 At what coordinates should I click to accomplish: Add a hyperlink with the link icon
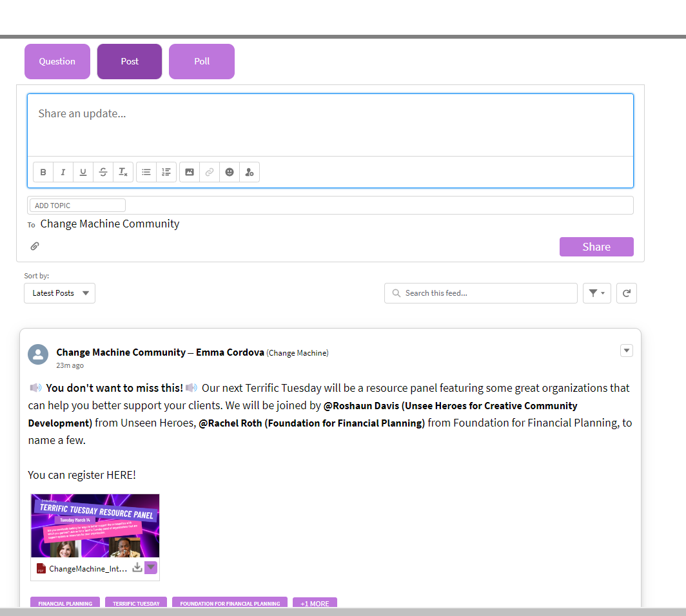[x=210, y=172]
